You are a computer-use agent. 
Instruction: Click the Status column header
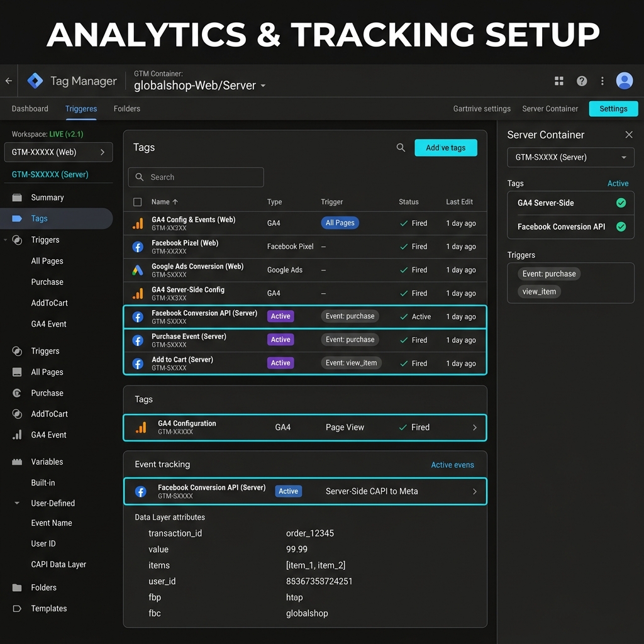tap(408, 202)
